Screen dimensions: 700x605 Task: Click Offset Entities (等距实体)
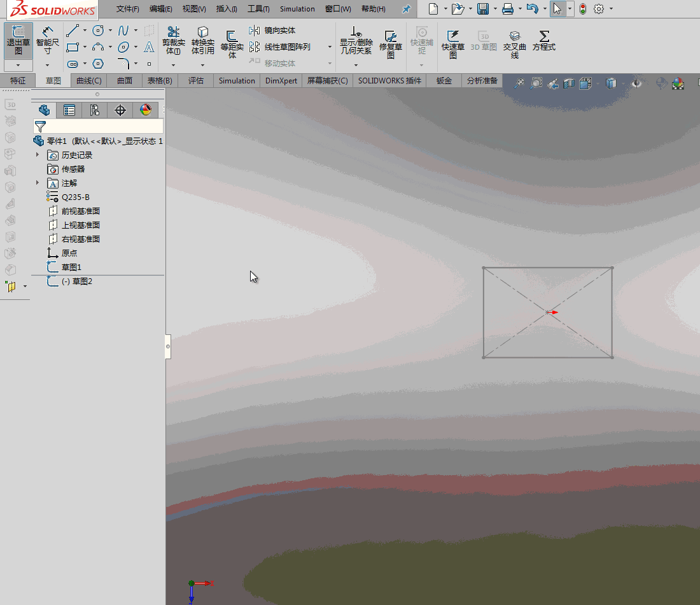coord(232,44)
